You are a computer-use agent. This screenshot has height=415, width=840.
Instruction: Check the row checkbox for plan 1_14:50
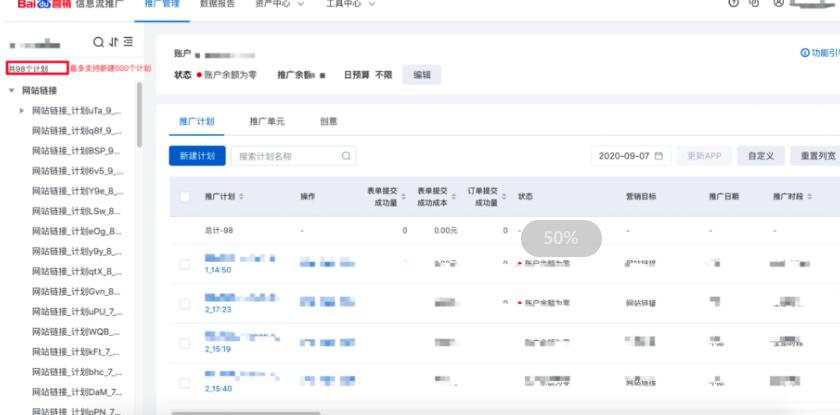184,264
